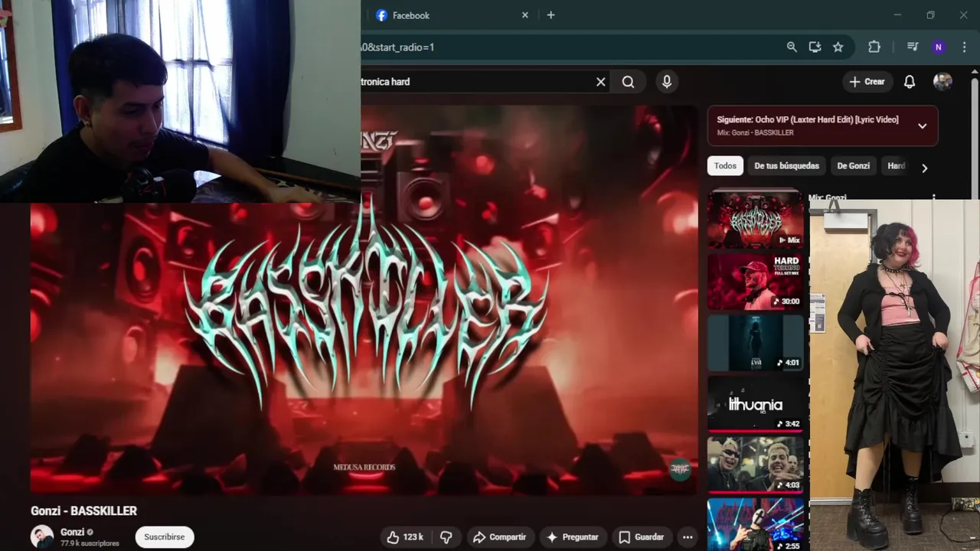Open the Chrome profile N avatar
Image resolution: width=980 pixels, height=551 pixels.
point(938,47)
